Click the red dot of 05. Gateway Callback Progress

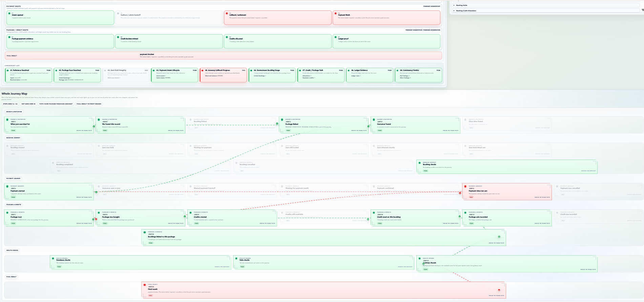point(203,70)
